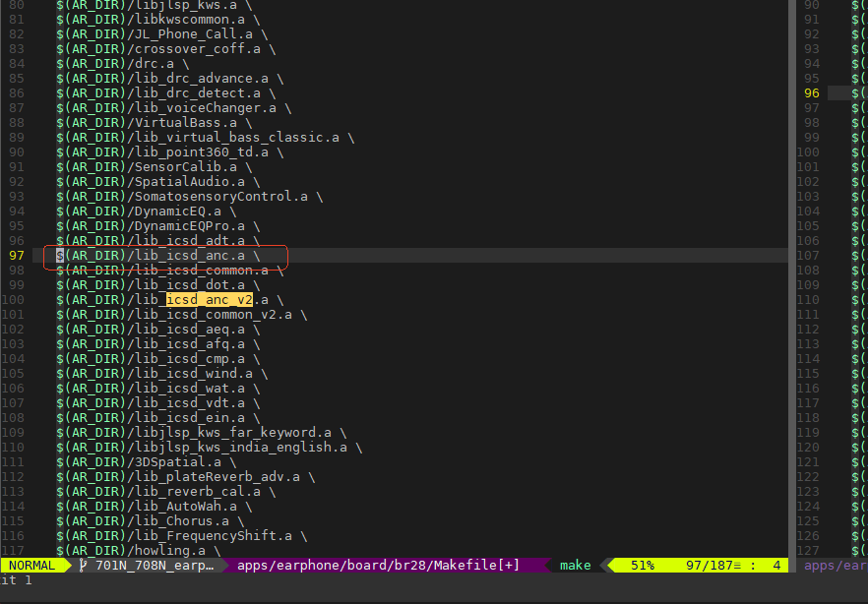Viewport: 868px width, 604px height.
Task: Click the git branch icon in statusline
Action: pyautogui.click(x=84, y=566)
